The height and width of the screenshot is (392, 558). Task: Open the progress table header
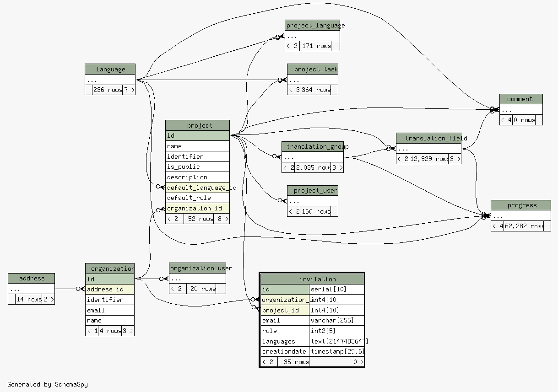point(520,205)
